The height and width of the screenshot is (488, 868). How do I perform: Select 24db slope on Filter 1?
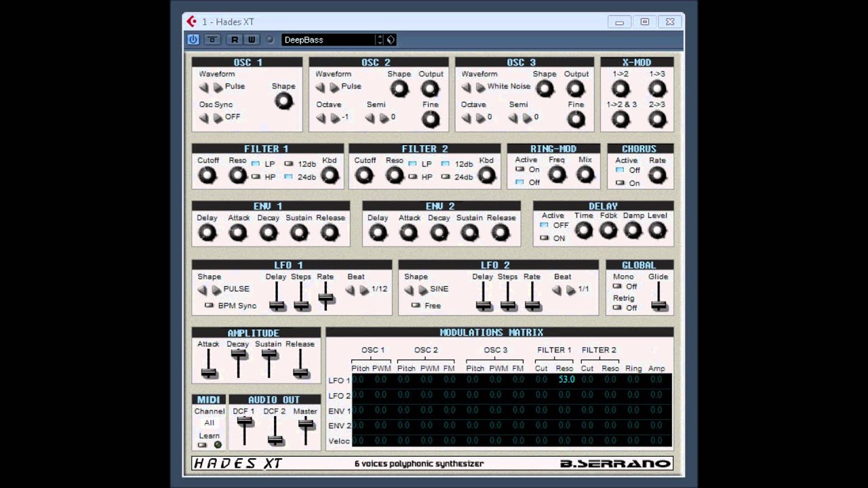(289, 177)
